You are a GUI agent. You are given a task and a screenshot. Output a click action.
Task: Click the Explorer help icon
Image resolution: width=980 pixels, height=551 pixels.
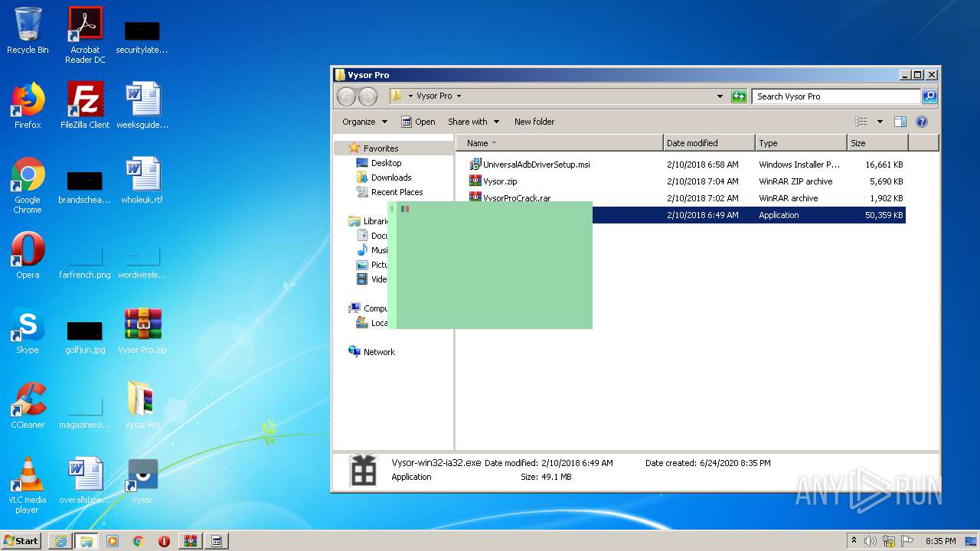(x=922, y=122)
